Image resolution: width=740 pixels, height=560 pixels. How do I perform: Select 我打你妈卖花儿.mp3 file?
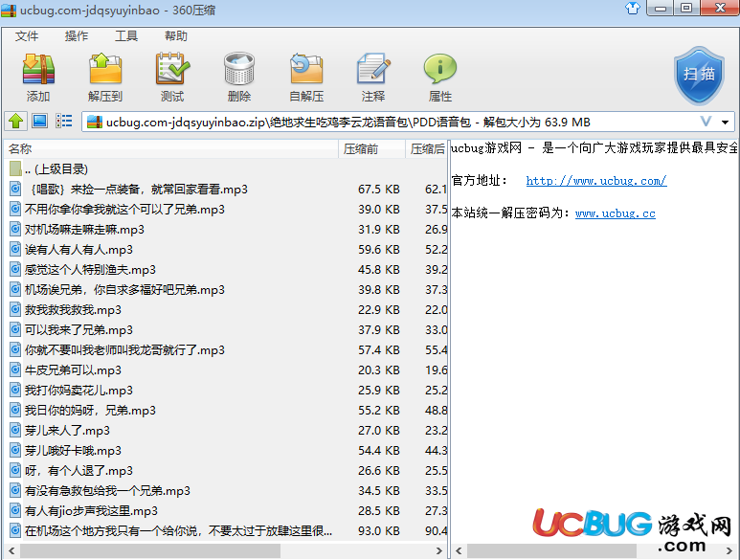226,391
